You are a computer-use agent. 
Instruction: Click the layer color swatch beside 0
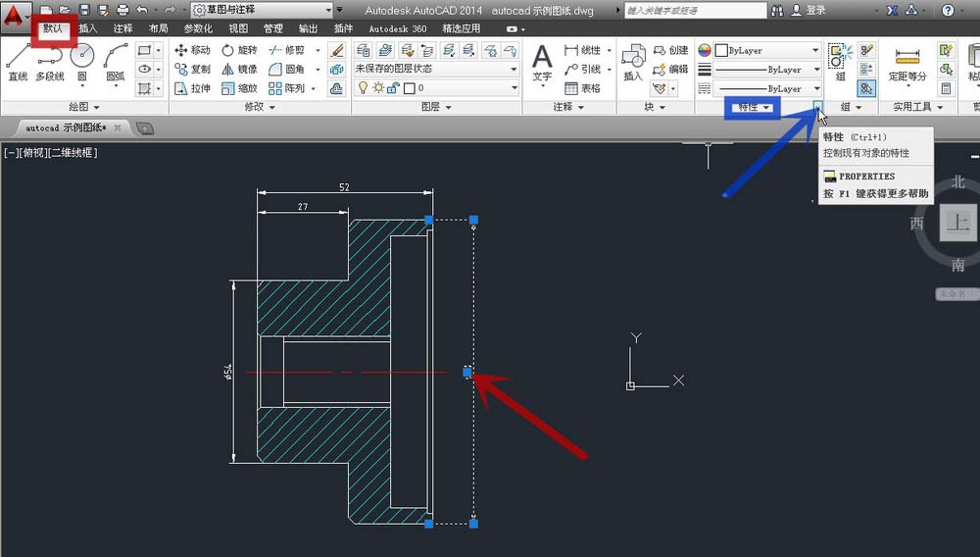click(x=410, y=88)
